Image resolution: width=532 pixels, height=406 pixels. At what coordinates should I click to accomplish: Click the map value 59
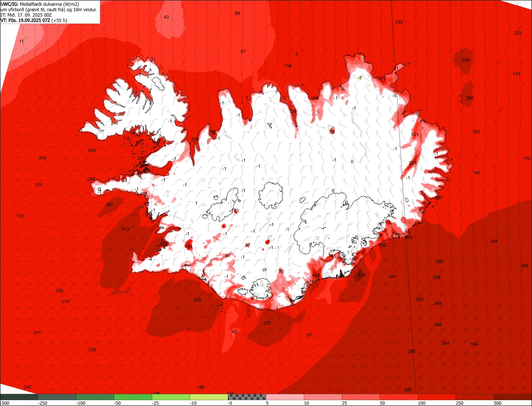point(332,132)
